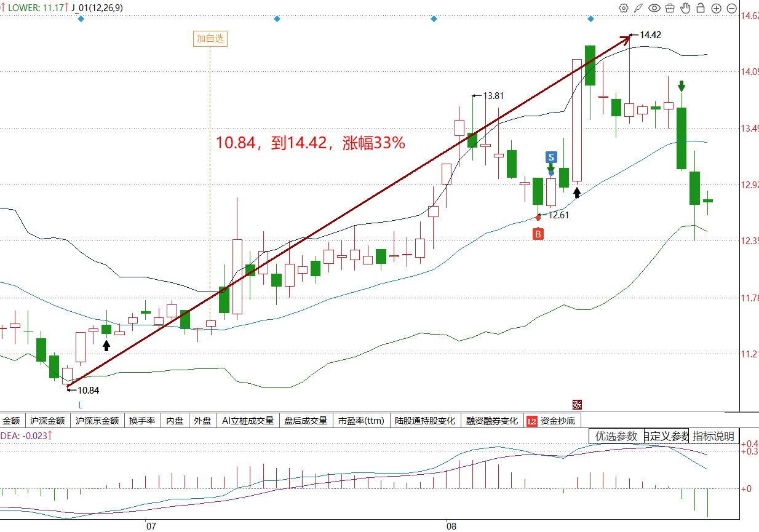Switch to the 融资融券变化 tab
The width and height of the screenshot is (759, 532).
click(x=492, y=421)
